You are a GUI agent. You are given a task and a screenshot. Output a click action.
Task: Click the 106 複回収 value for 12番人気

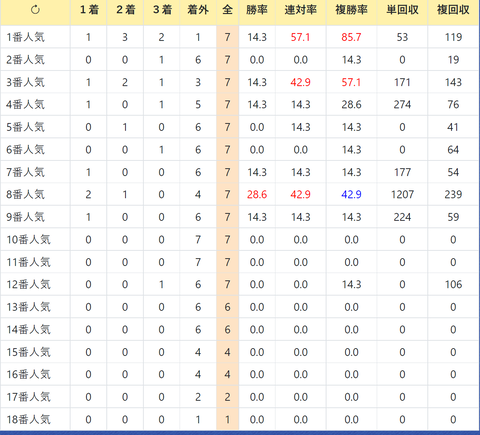tap(453, 284)
